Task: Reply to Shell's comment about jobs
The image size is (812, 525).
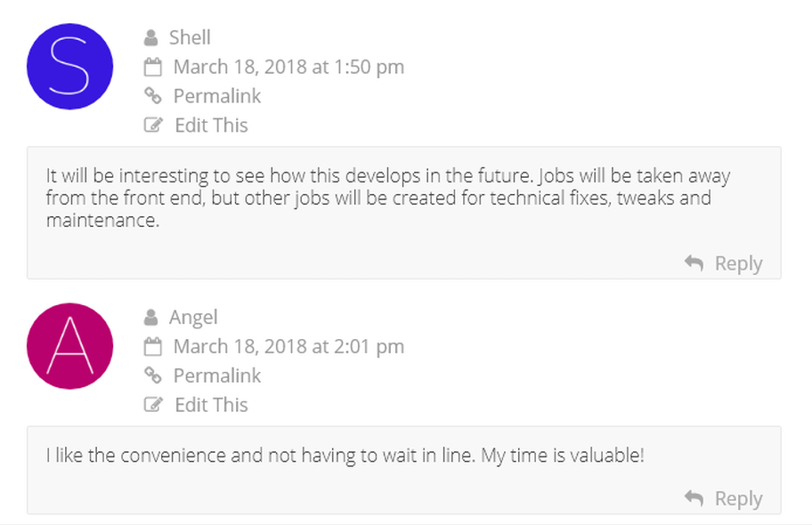Action: pos(738,263)
